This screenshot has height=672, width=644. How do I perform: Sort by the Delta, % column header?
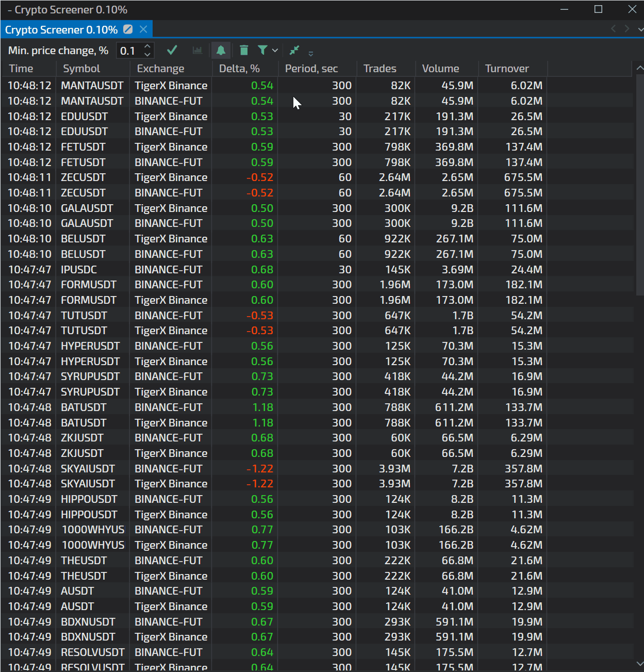click(x=239, y=69)
